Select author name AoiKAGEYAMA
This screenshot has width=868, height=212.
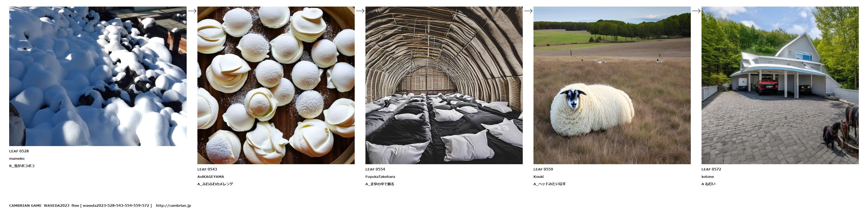(x=211, y=177)
